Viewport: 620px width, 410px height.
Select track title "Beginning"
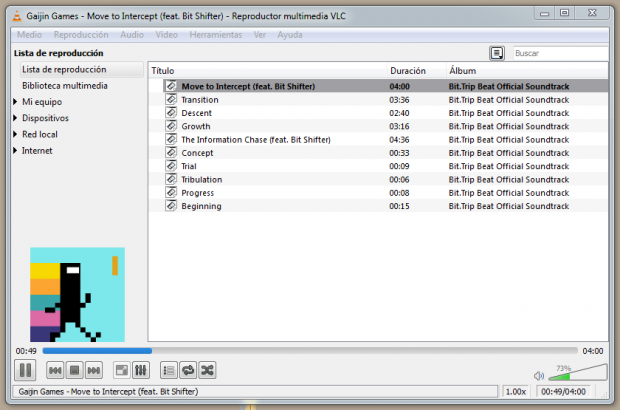click(201, 206)
